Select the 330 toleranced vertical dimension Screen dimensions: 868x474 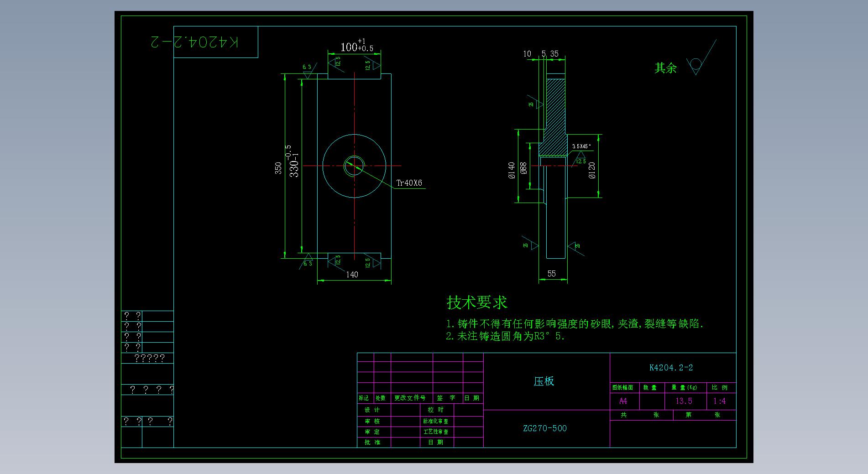pos(293,161)
